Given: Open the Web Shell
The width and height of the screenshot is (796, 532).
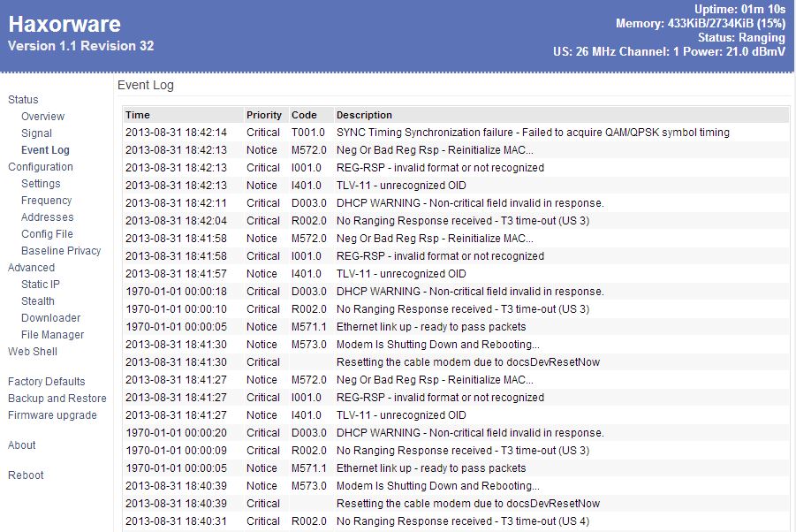Looking at the screenshot, I should click(33, 352).
